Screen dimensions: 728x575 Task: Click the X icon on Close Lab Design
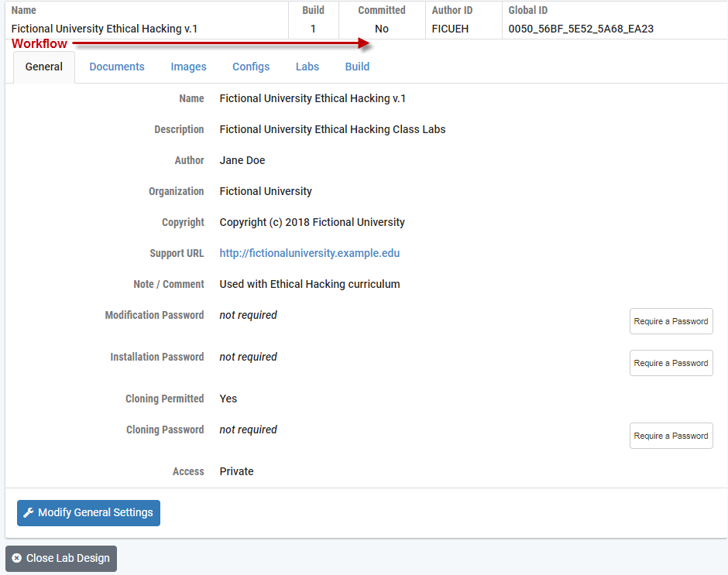17,558
